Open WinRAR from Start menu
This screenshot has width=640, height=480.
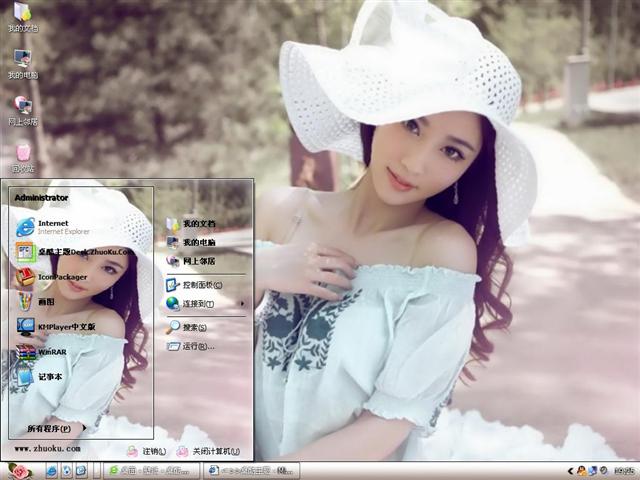[x=41, y=352]
